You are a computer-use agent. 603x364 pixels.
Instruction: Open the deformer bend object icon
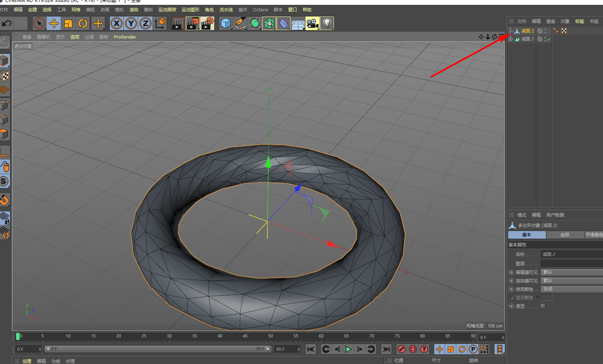click(284, 24)
